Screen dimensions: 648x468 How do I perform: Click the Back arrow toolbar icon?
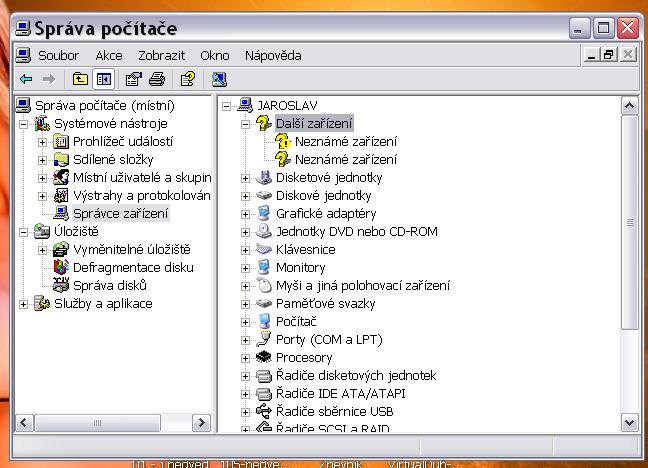coord(26,79)
